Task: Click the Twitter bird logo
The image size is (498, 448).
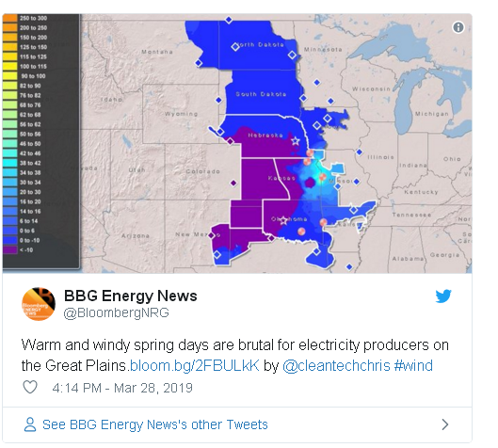Action: click(x=443, y=296)
